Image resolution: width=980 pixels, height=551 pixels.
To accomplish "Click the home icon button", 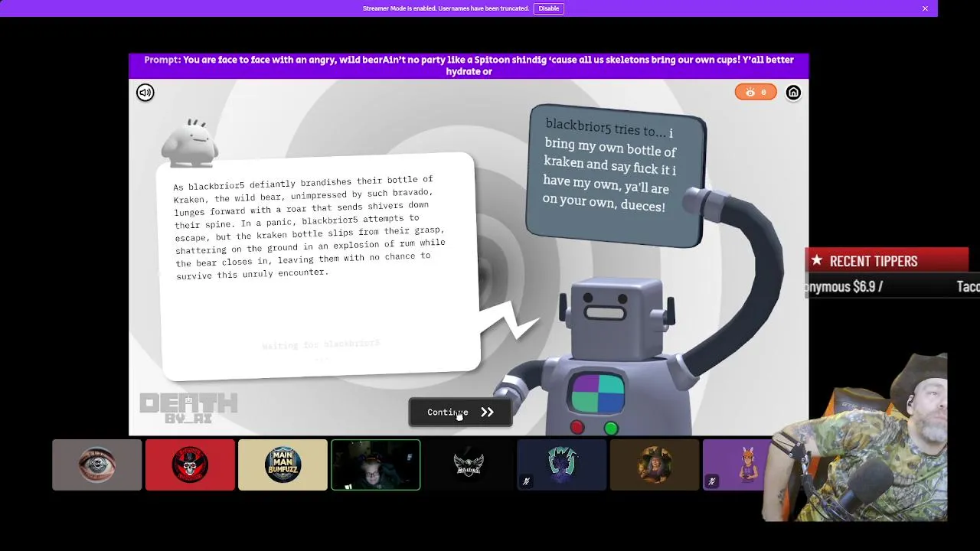I will [x=793, y=93].
